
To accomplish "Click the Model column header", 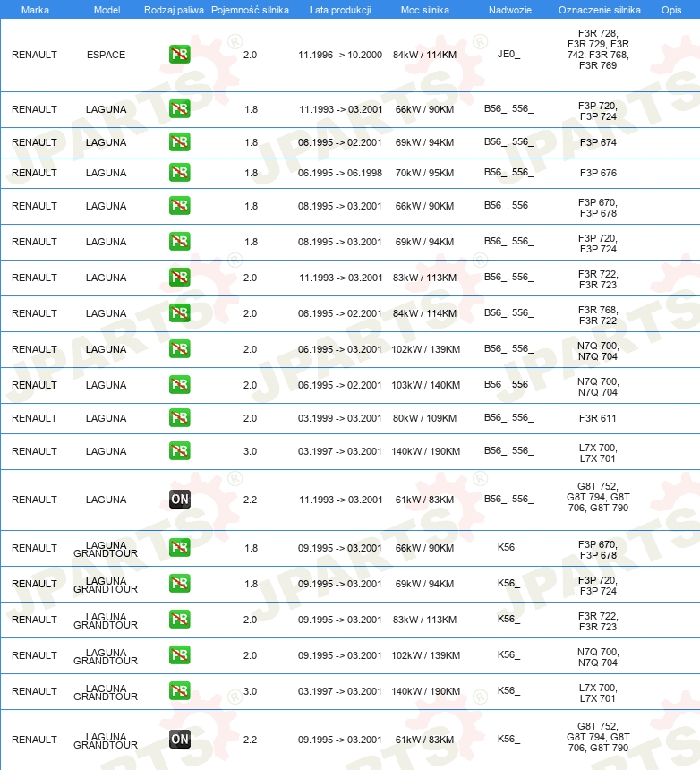I will click(x=107, y=10).
